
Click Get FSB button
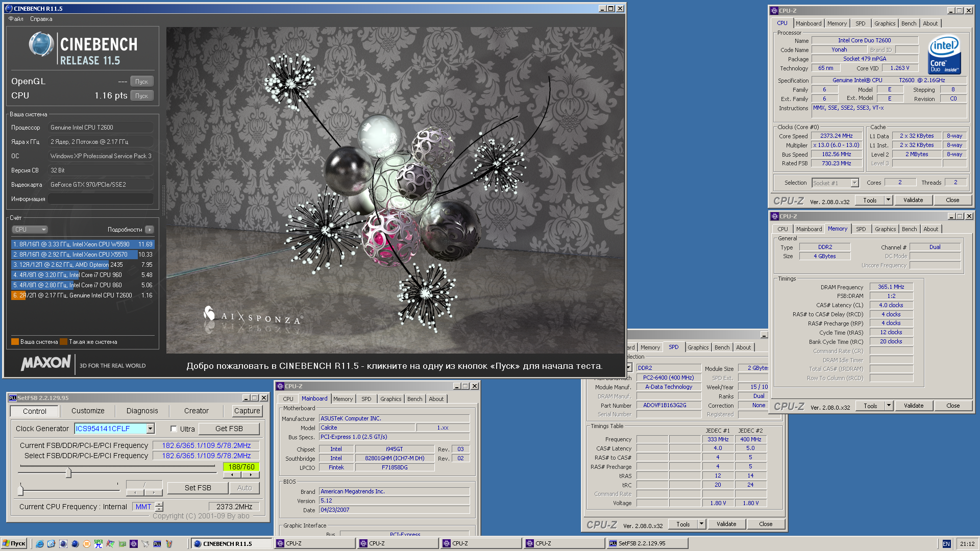pos(229,429)
